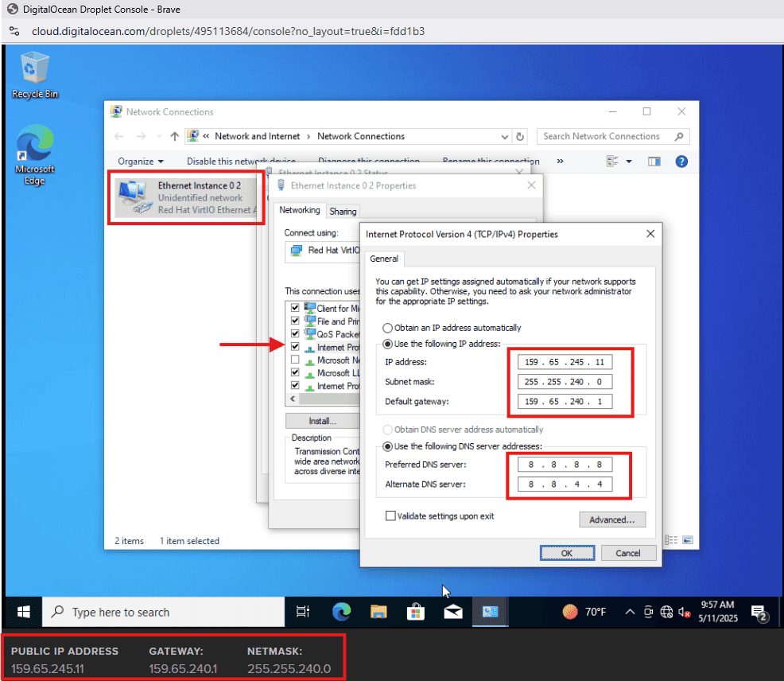Open the Organize dropdown menu

pos(141,161)
